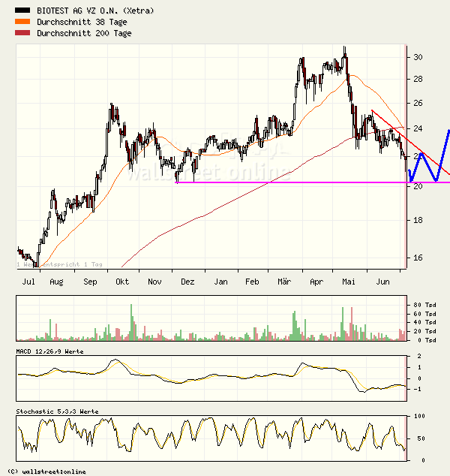Screen dimensions: 450x476
Task: Click the price value 30 on the y-axis
Action: [417, 58]
